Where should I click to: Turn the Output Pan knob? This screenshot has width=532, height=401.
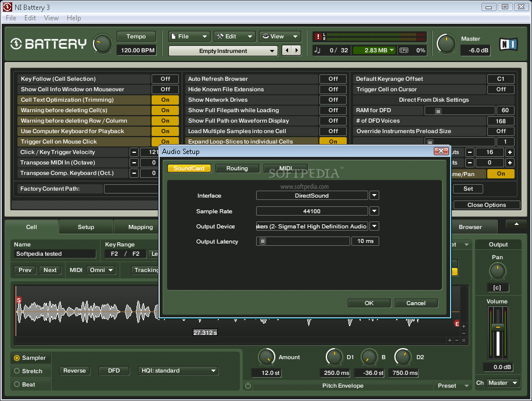(497, 271)
